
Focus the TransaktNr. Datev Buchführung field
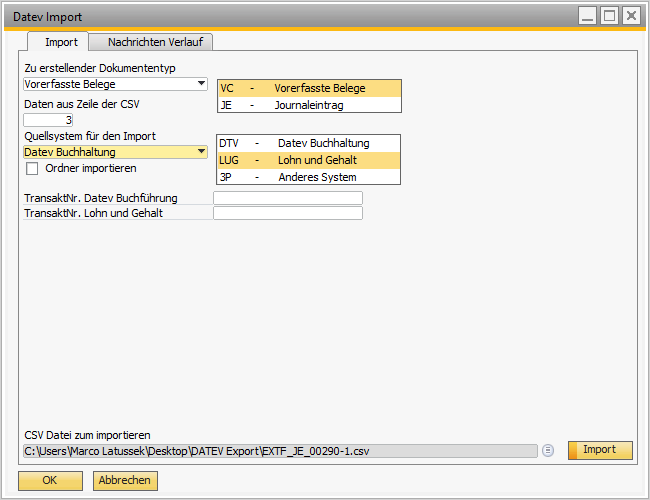[x=288, y=198]
